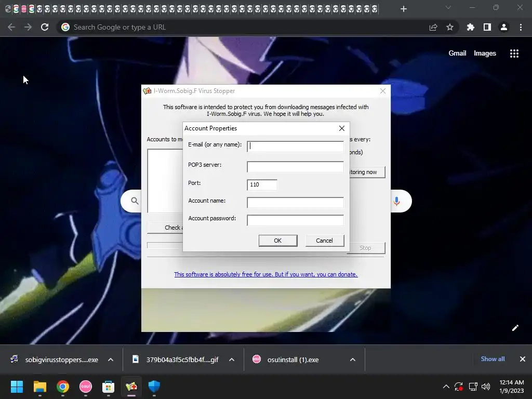The image size is (532, 399).
Task: Focus the E-mail (or any name) field
Action: pos(295,146)
